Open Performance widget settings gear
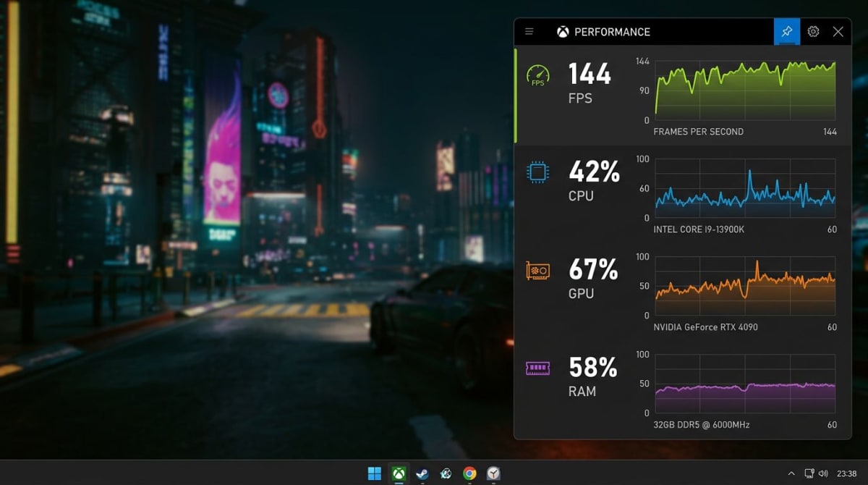 [x=813, y=32]
